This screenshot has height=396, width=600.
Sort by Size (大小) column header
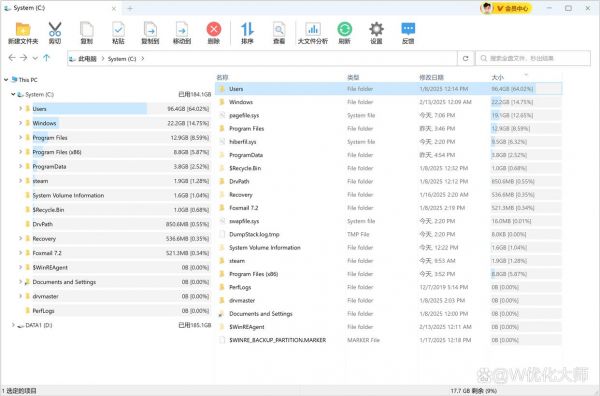497,77
